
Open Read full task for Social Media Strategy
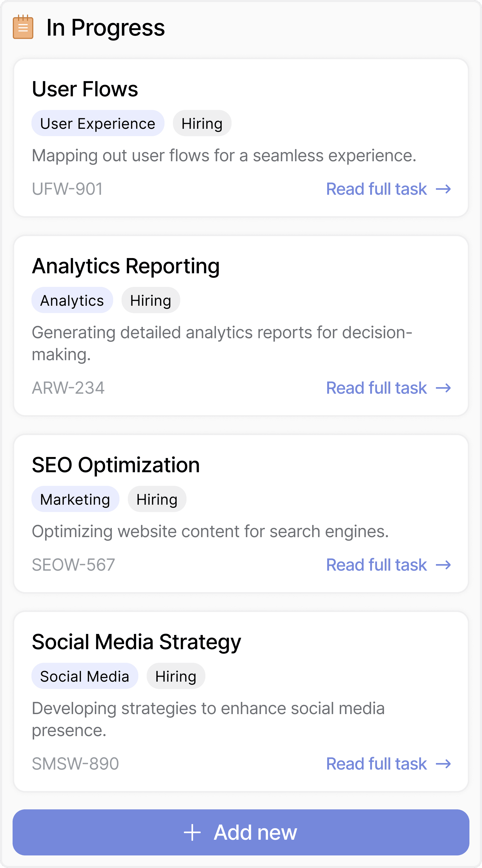(x=376, y=764)
